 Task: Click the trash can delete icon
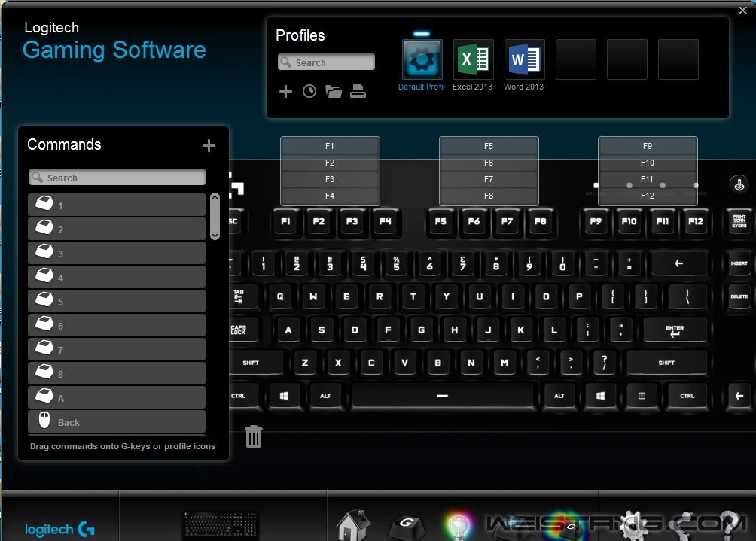pos(254,436)
